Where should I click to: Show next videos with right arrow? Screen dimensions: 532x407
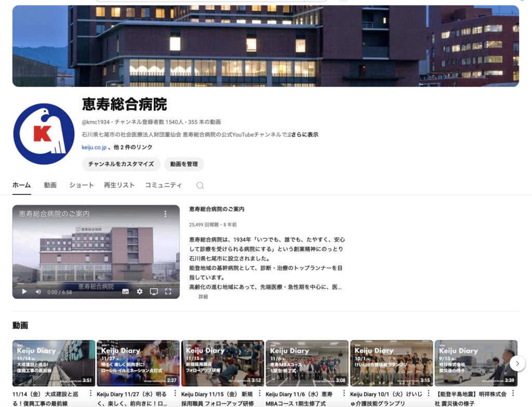(517, 363)
